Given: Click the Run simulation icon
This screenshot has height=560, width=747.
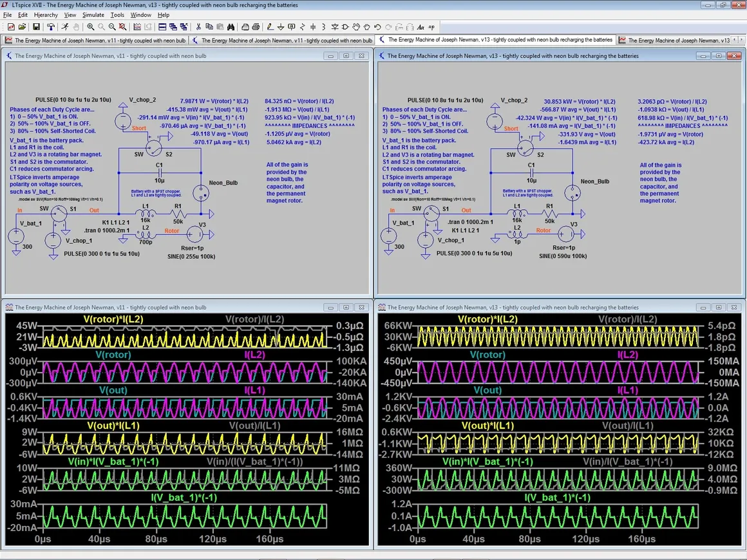Looking at the screenshot, I should coord(65,27).
